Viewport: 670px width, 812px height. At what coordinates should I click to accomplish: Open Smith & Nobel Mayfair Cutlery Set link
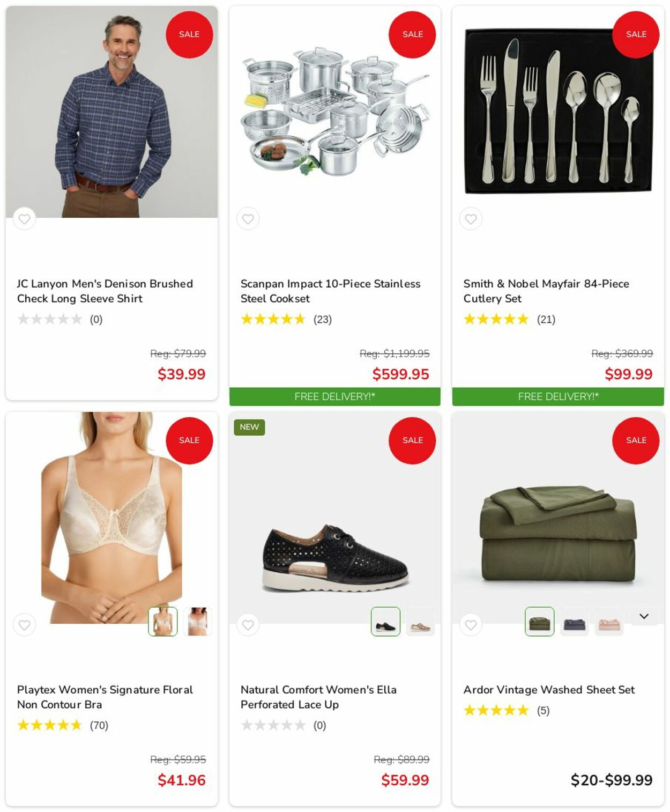point(546,291)
